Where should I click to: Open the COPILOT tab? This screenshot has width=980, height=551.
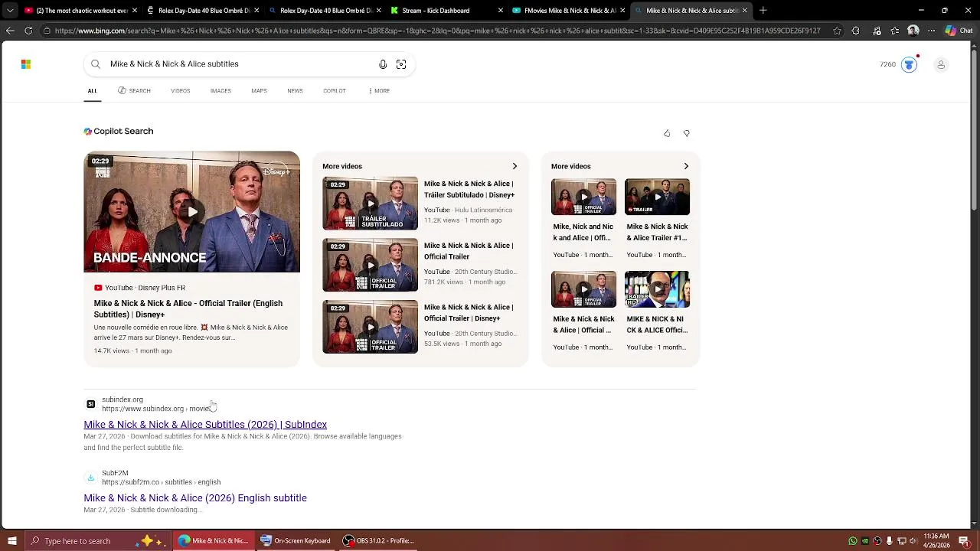point(335,90)
